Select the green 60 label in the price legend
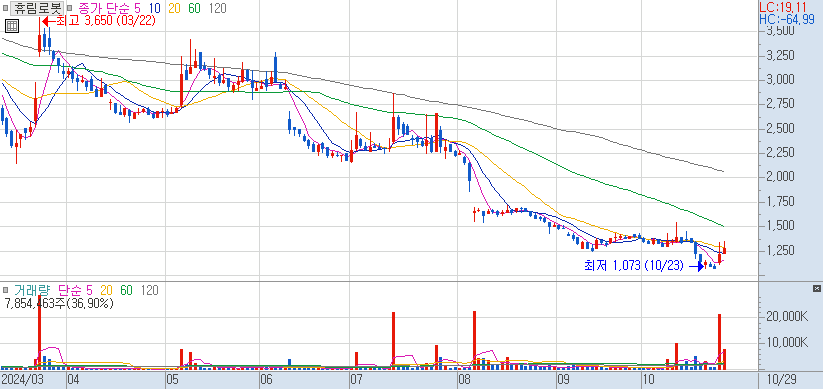Viewport: 823px width, 389px height. [x=194, y=8]
